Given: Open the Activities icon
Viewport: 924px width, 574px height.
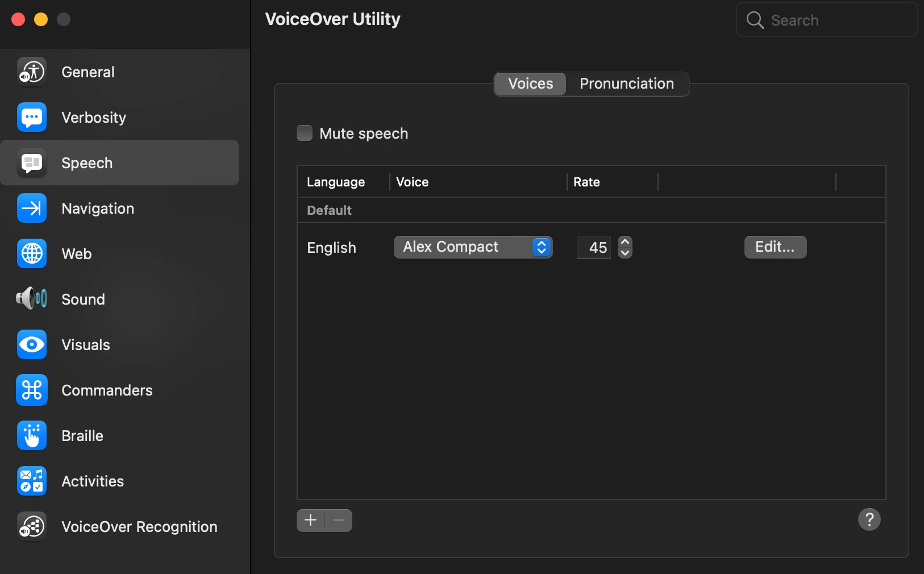Looking at the screenshot, I should [32, 481].
